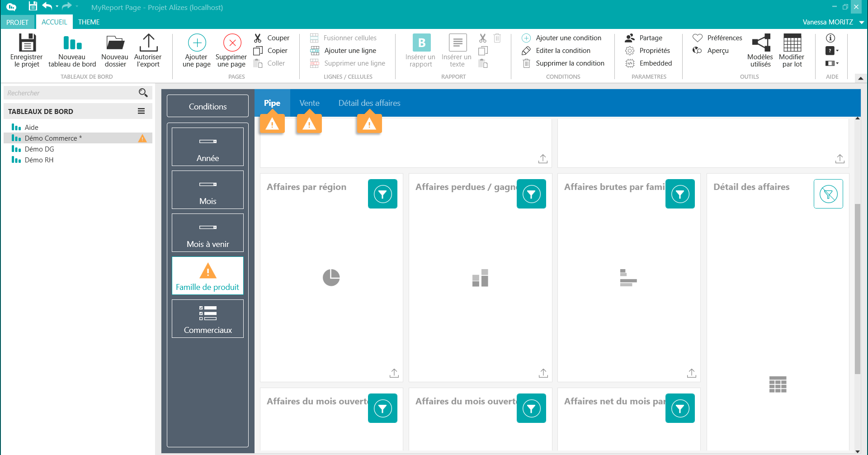The width and height of the screenshot is (868, 455).
Task: Click the Rechercher search field
Action: point(72,93)
